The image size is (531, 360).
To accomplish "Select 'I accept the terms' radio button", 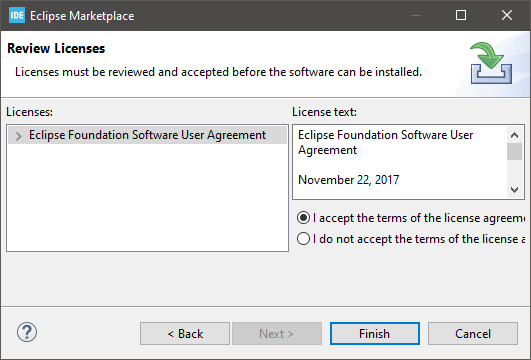I will coord(303,218).
